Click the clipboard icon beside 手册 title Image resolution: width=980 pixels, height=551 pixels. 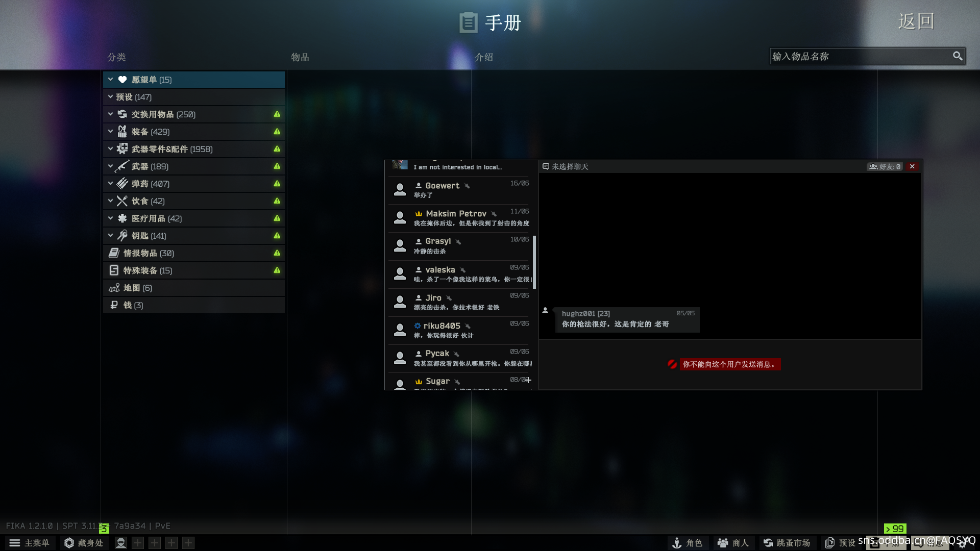coord(469,22)
